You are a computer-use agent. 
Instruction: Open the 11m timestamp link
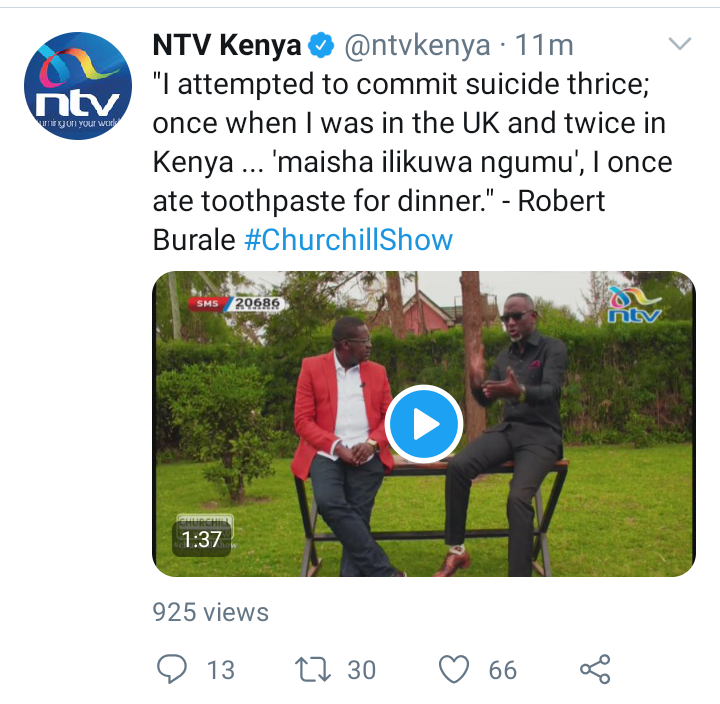point(544,45)
